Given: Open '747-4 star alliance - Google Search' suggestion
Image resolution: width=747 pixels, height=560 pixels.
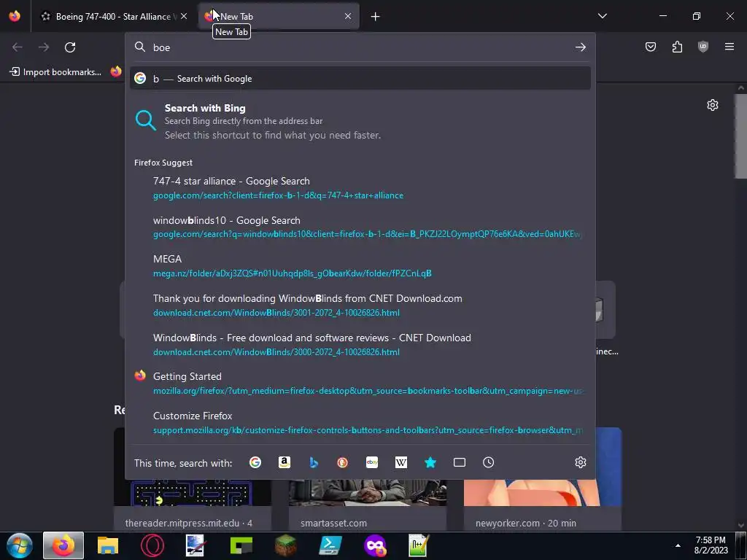Looking at the screenshot, I should coord(360,187).
